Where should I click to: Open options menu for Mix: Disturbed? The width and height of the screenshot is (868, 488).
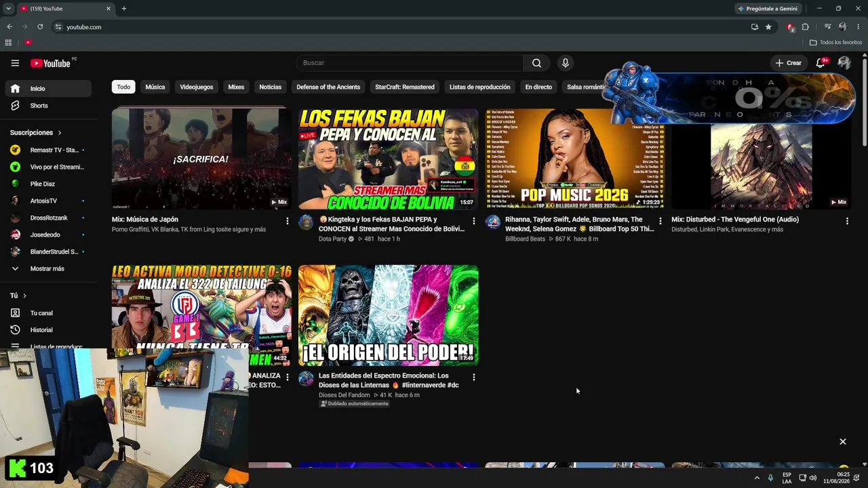[x=847, y=221]
